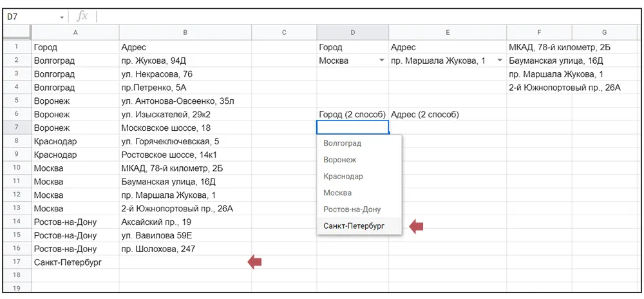Click cell A17 with Санкт-Петербург
The image size is (644, 299).
(x=75, y=262)
